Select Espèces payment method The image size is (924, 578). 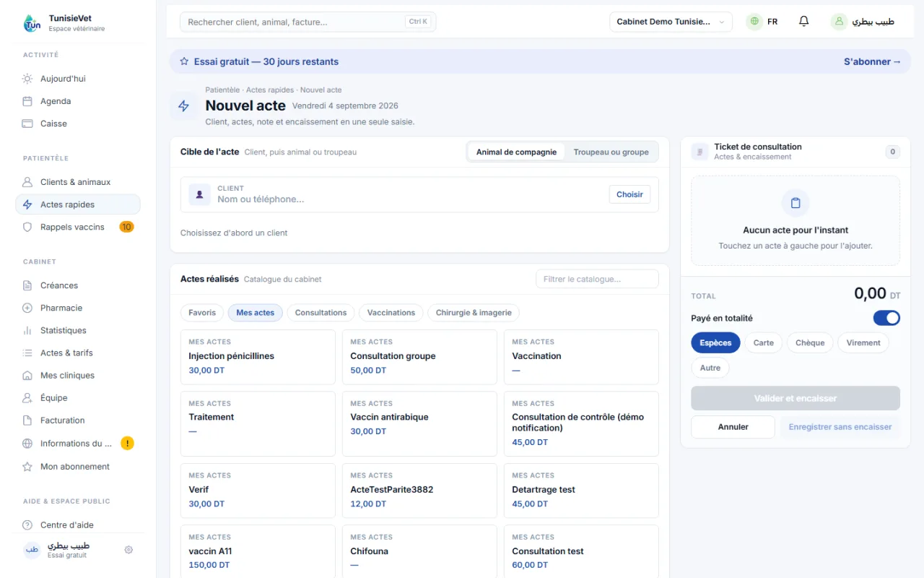coord(715,343)
